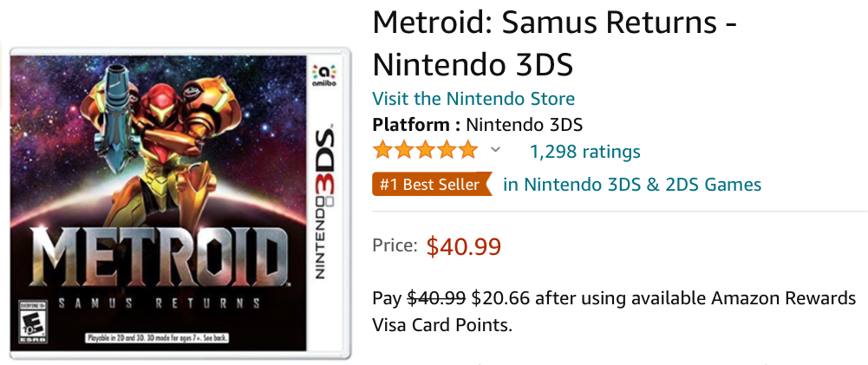Click the Platform: Nintendo 3DS label
The height and width of the screenshot is (365, 868).
477,124
